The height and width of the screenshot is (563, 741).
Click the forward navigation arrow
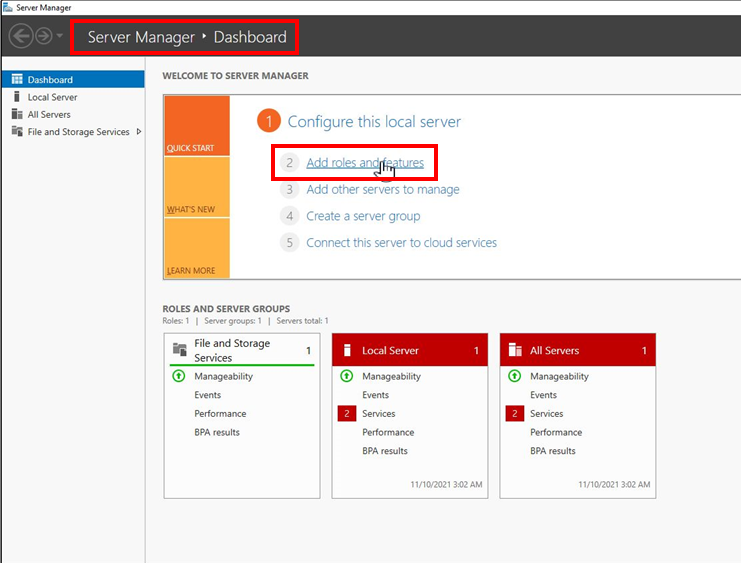44,36
